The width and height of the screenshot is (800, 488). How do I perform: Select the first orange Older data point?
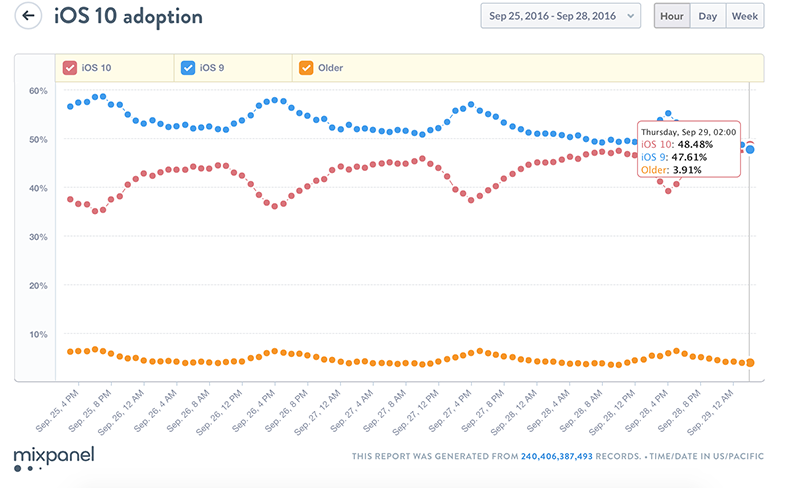point(70,352)
